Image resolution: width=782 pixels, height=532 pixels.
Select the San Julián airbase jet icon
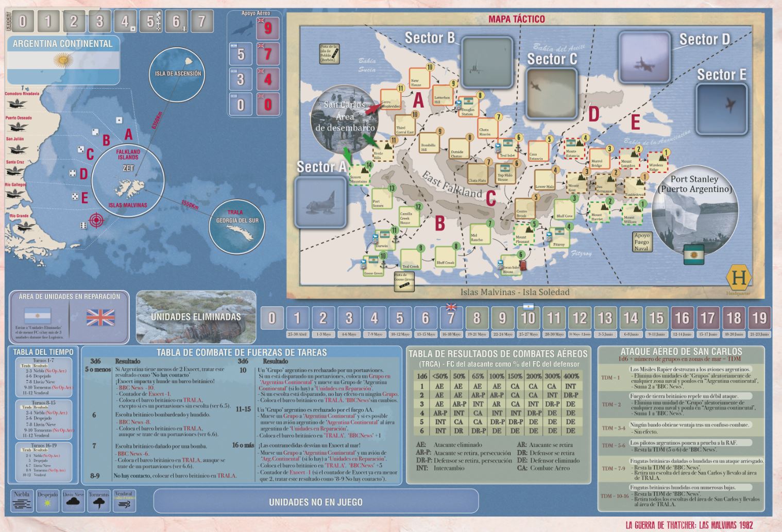(17, 149)
